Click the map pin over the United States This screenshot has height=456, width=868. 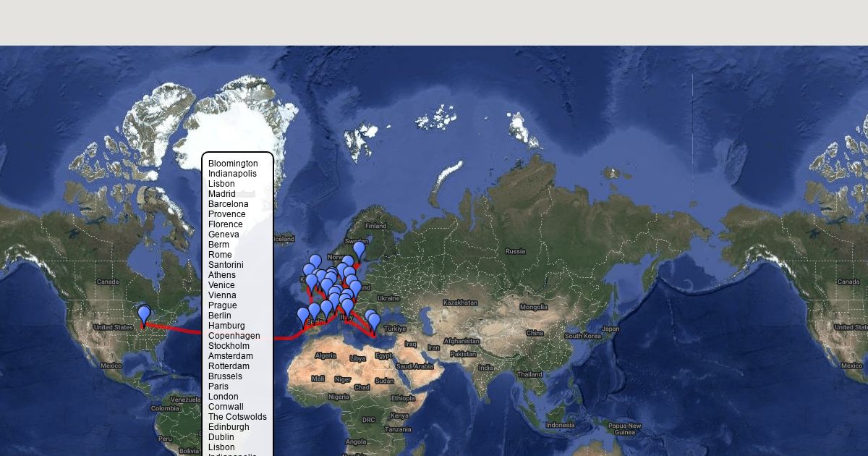point(144,314)
